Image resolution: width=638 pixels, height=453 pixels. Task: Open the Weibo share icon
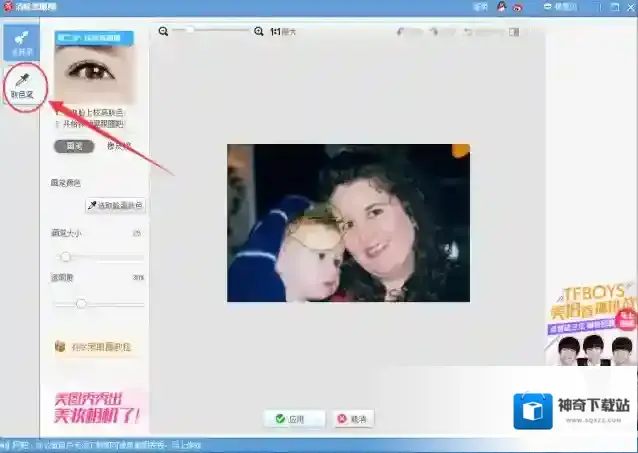pos(517,7)
